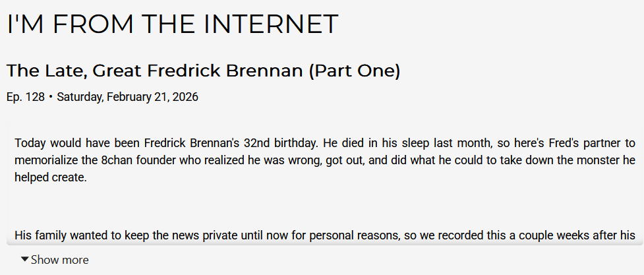
Task: Click the word "INTERNET" in the main heading
Action: click(271, 24)
